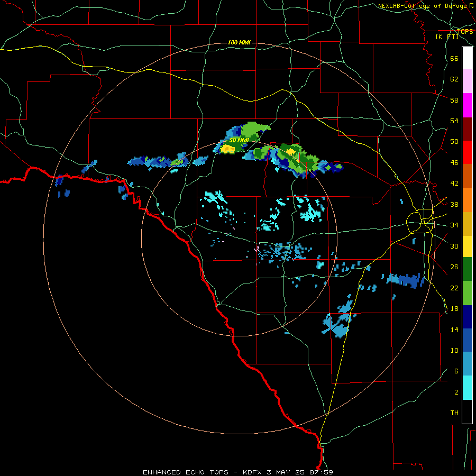Click the 58 value on the scale
This screenshot has width=476, height=476.
(x=454, y=100)
